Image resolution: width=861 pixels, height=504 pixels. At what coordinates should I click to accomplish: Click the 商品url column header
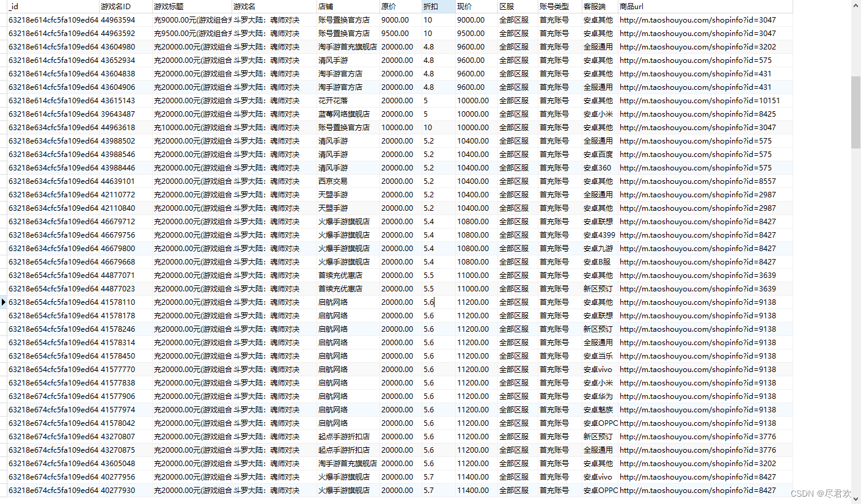click(x=705, y=7)
